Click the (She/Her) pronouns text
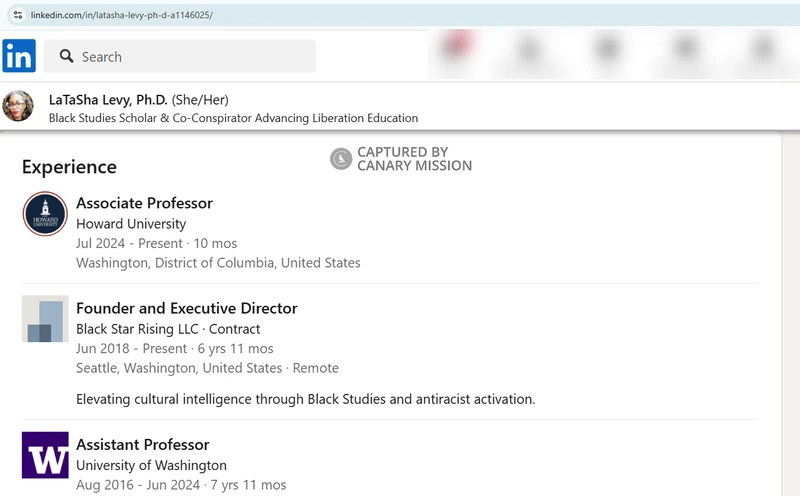 click(200, 100)
